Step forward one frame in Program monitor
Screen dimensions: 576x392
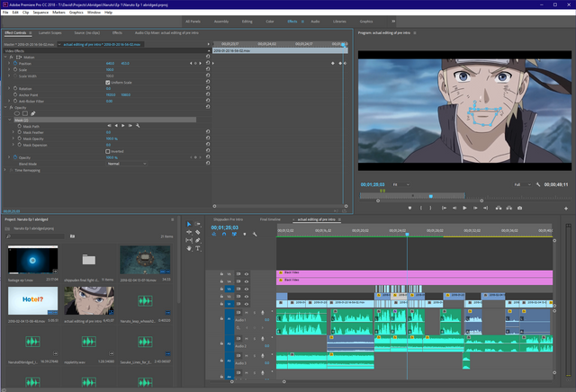point(475,208)
